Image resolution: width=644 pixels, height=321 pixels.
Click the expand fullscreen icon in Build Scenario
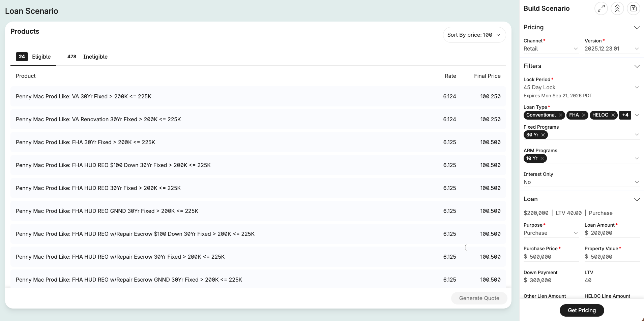tap(601, 9)
